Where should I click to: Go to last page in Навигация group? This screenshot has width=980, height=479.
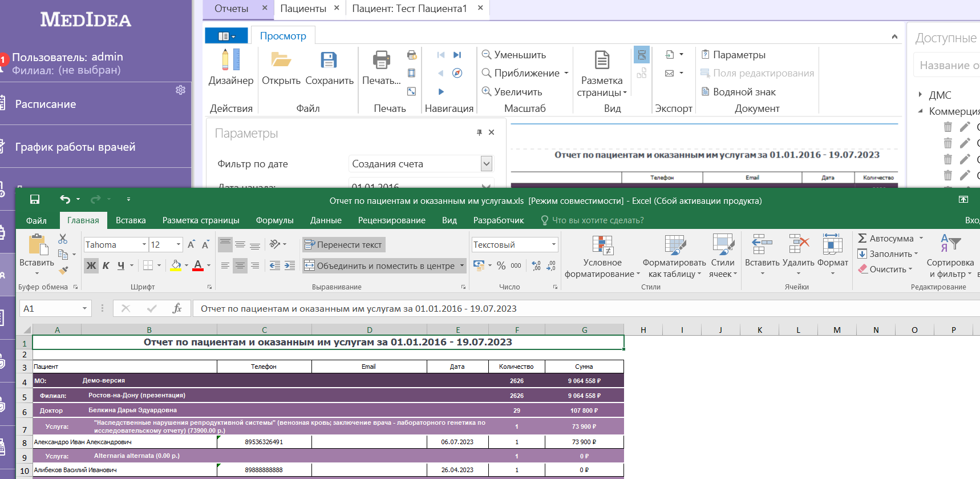(x=457, y=55)
